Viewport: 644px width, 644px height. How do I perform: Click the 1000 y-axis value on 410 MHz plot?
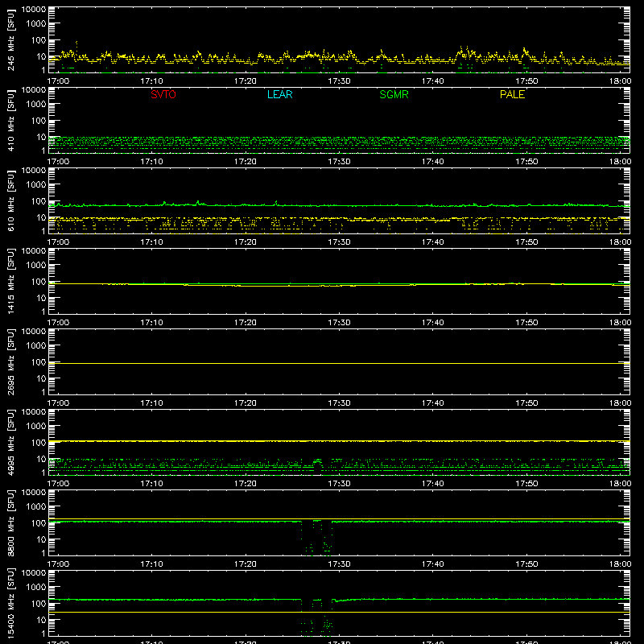point(36,105)
